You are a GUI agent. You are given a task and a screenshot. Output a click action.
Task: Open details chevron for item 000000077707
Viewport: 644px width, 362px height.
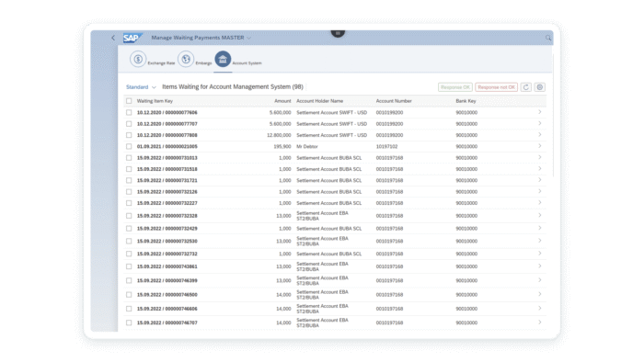(x=540, y=123)
